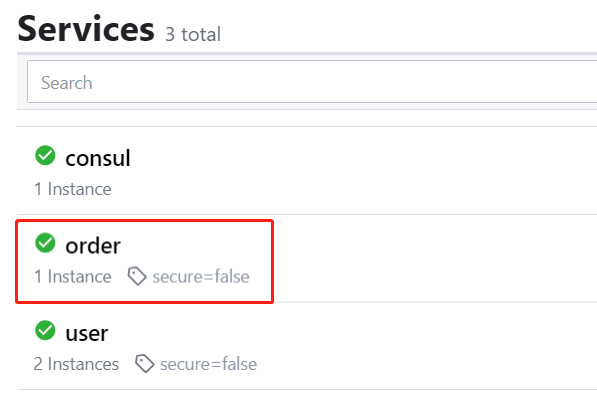Click the secure=false tag on user

tap(209, 364)
